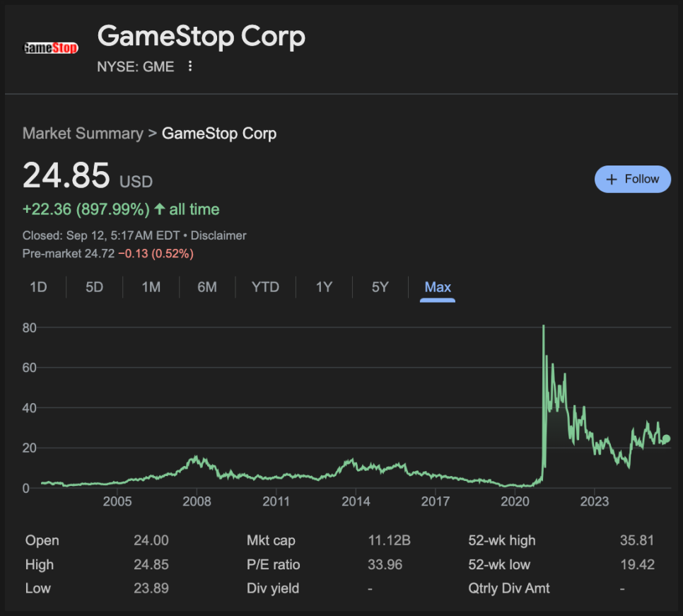Select the 5D time range tab
This screenshot has height=616, width=683.
(x=94, y=287)
